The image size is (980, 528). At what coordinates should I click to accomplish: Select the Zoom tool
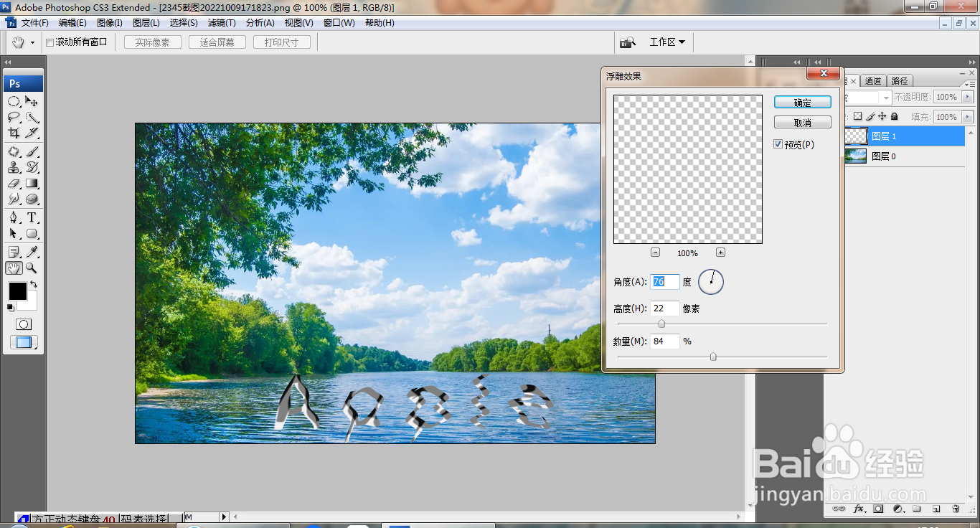(x=32, y=268)
